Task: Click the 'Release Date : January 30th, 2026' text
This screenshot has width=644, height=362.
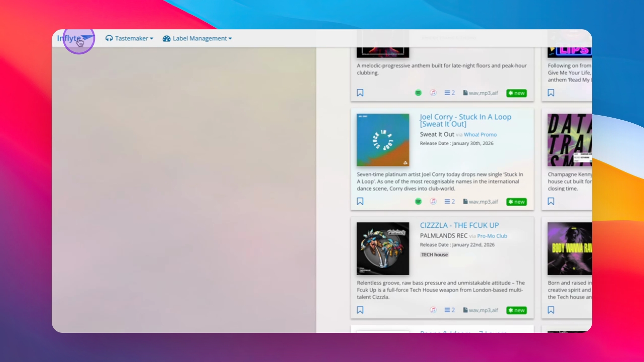Action: pyautogui.click(x=457, y=144)
